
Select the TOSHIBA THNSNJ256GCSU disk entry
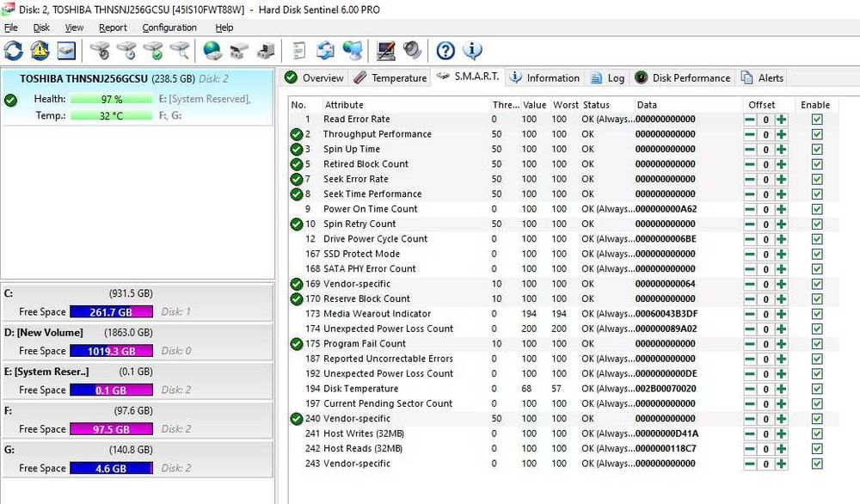pos(137,96)
